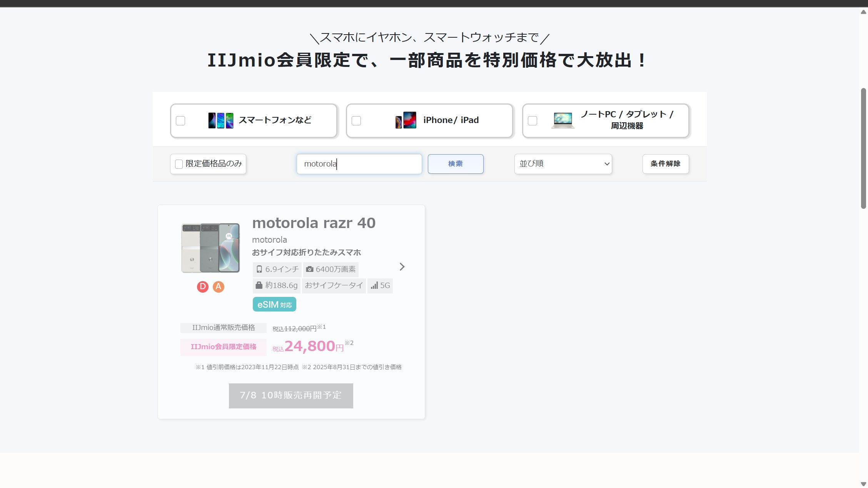The image size is (868, 488).
Task: Click the smartphones trio icon
Action: pos(220,120)
